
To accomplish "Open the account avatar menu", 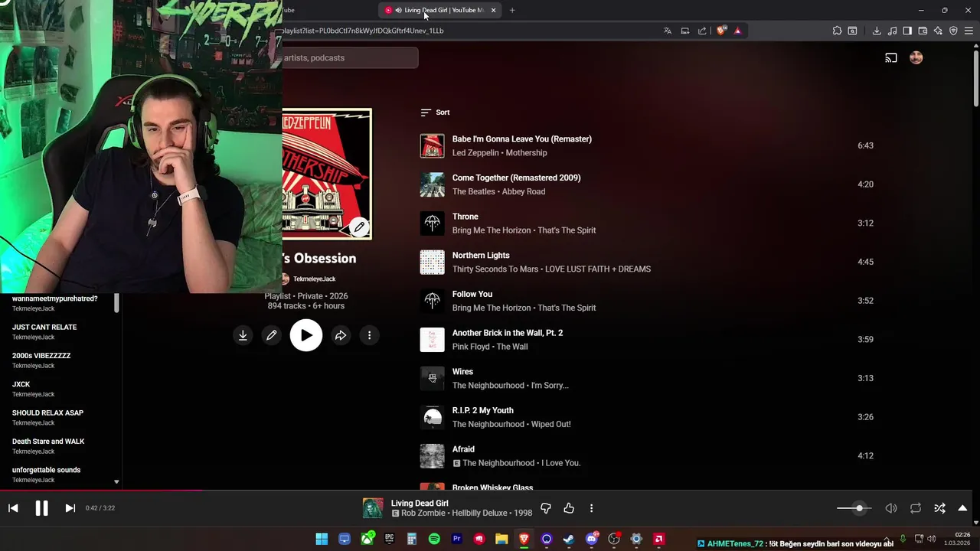I will click(x=916, y=58).
